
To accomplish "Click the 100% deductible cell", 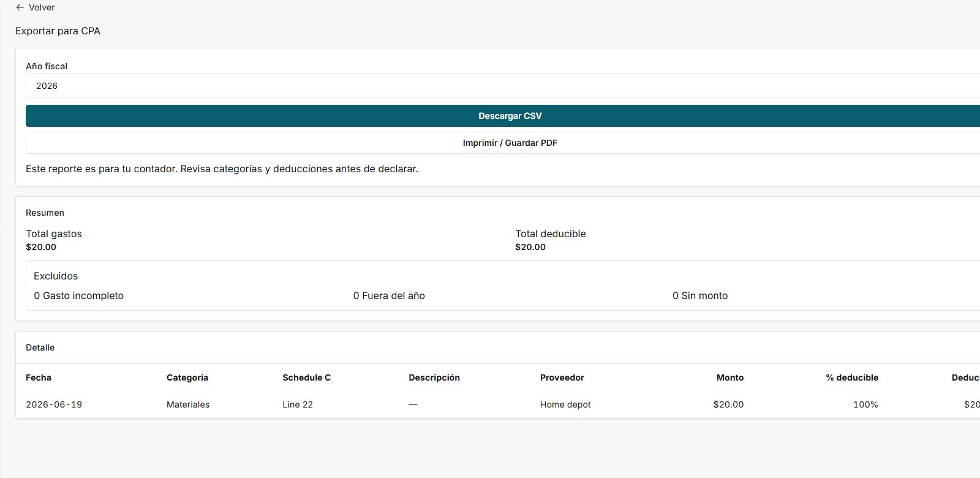I will (865, 404).
